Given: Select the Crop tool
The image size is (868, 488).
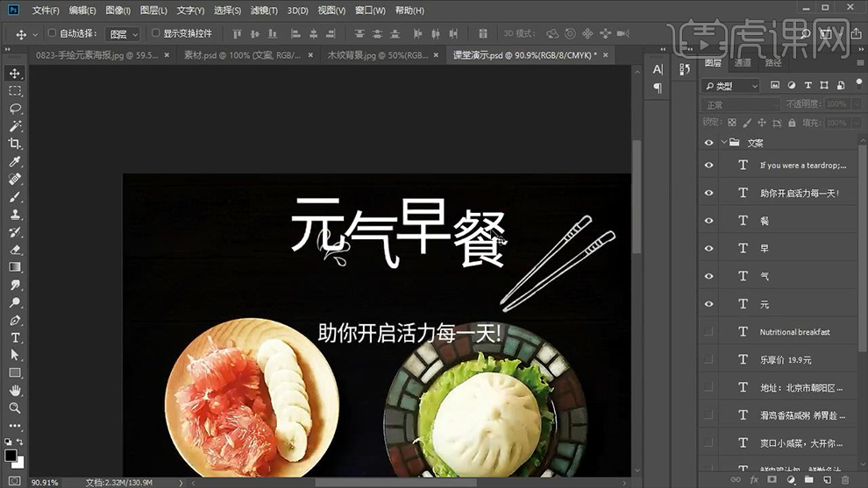Looking at the screenshot, I should point(15,144).
